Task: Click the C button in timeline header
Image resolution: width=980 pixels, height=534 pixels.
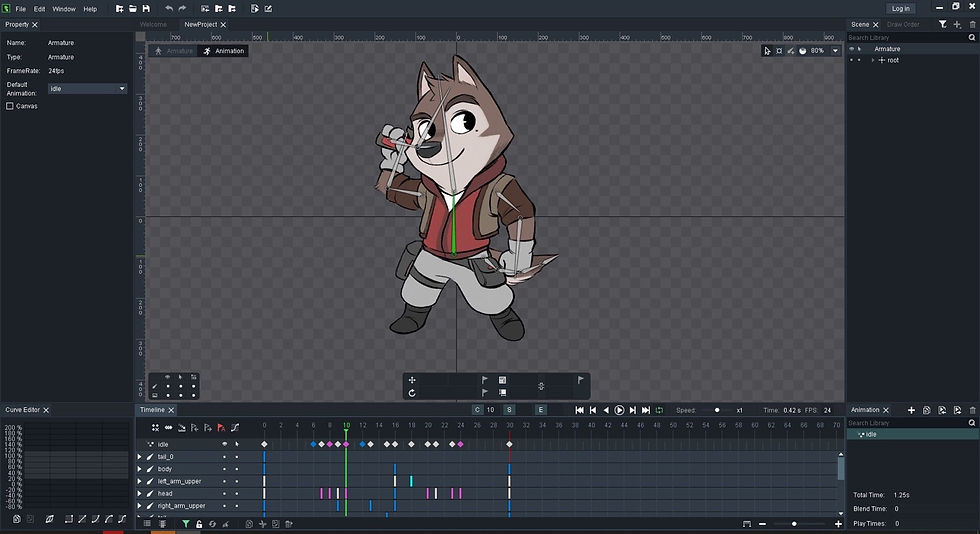Action: click(x=478, y=410)
